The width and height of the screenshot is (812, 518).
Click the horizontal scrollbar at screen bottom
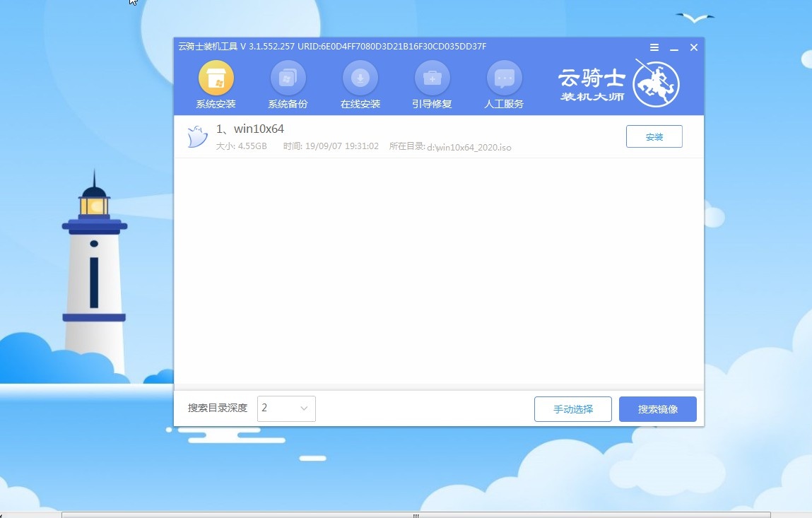[416, 515]
